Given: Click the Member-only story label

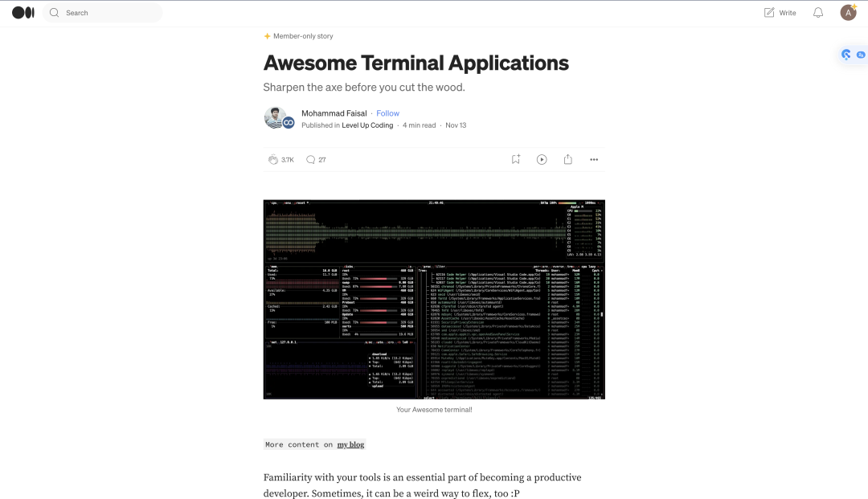Looking at the screenshot, I should [x=303, y=36].
